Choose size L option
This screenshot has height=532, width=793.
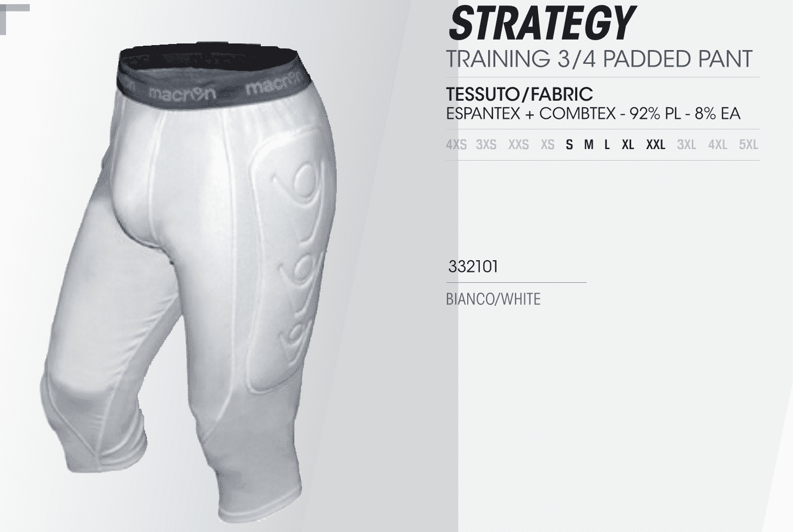(x=607, y=145)
